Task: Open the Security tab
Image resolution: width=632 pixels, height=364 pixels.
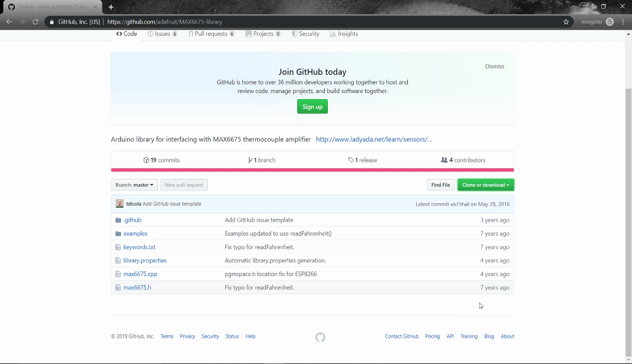Action: click(305, 34)
